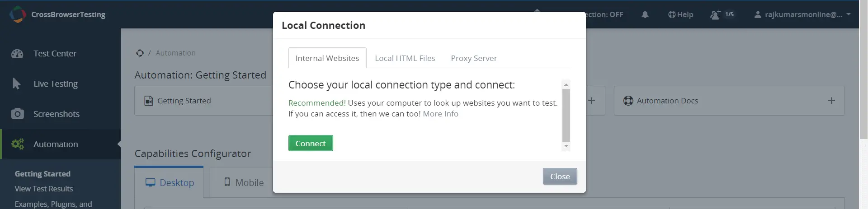Image resolution: width=868 pixels, height=209 pixels.
Task: Click the dialog scrollbar down arrow
Action: pyautogui.click(x=566, y=146)
